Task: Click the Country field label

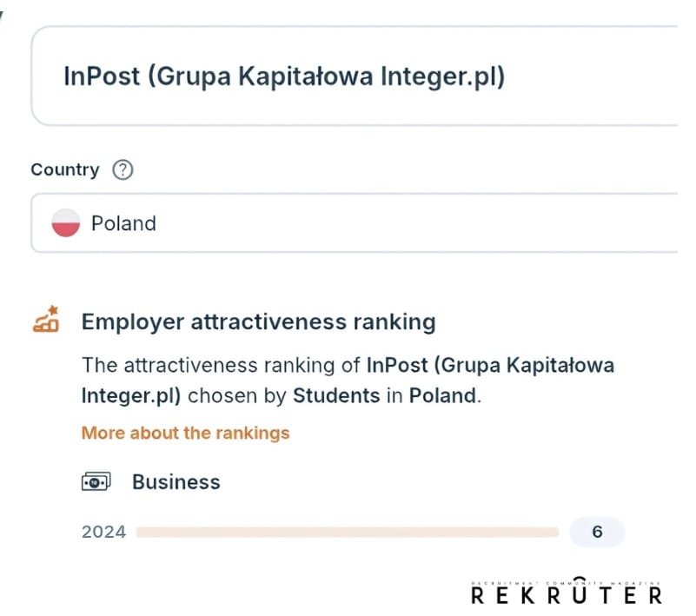Action: (65, 169)
